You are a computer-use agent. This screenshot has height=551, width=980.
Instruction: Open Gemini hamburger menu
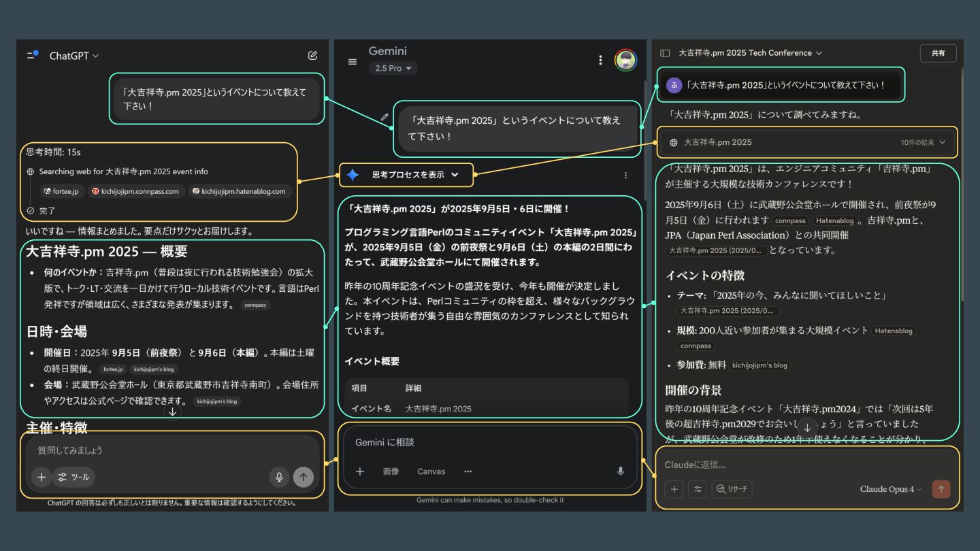tap(352, 61)
